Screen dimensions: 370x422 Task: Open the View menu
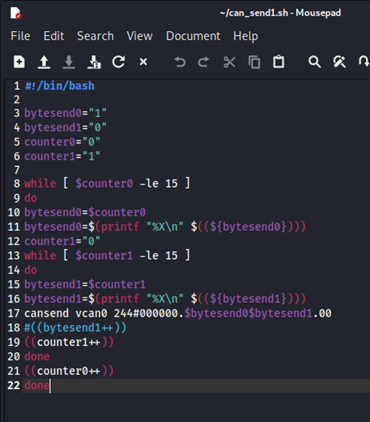pos(140,36)
